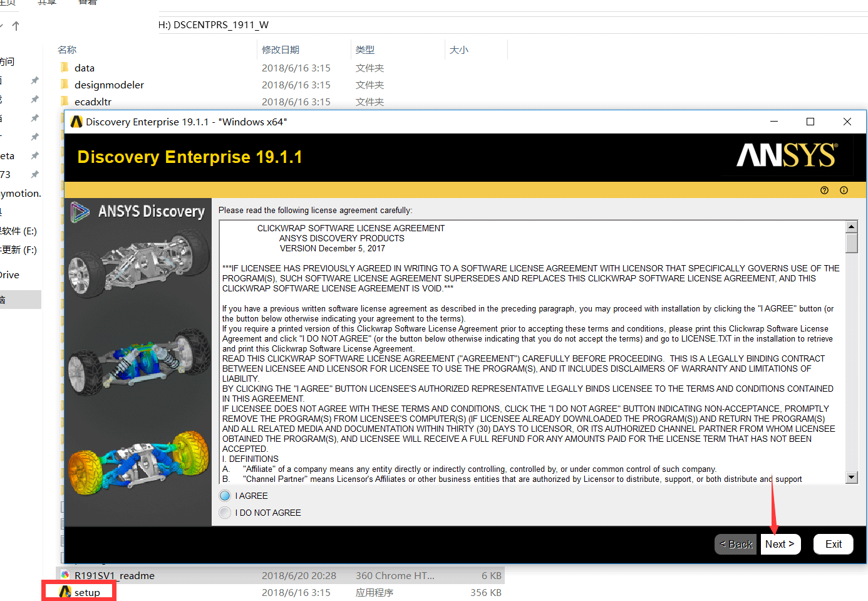Open the 更新 (F:) drive in sidebar
This screenshot has height=601, width=868.
pos(18,249)
